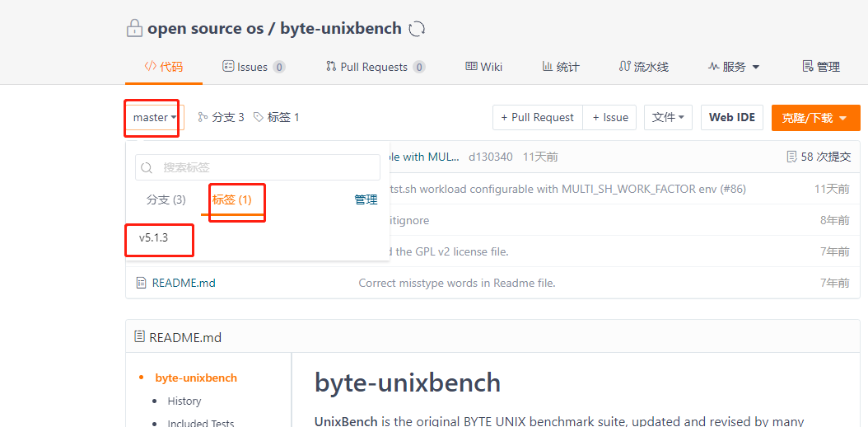Click the 代码 code brackets icon
The width and height of the screenshot is (868, 427).
coord(150,67)
